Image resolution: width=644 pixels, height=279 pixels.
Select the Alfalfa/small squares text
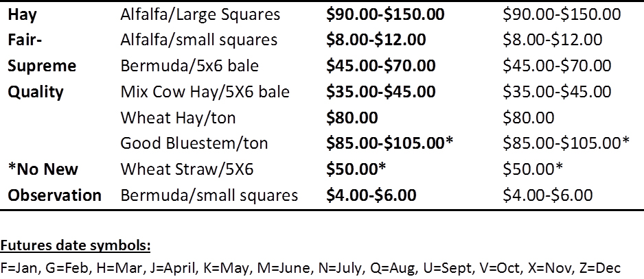[x=199, y=40]
